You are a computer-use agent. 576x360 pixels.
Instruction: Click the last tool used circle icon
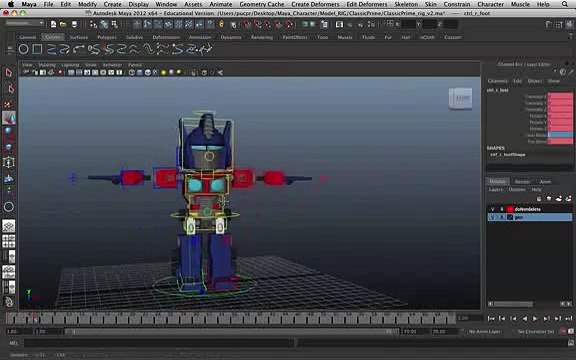pyautogui.click(x=9, y=207)
